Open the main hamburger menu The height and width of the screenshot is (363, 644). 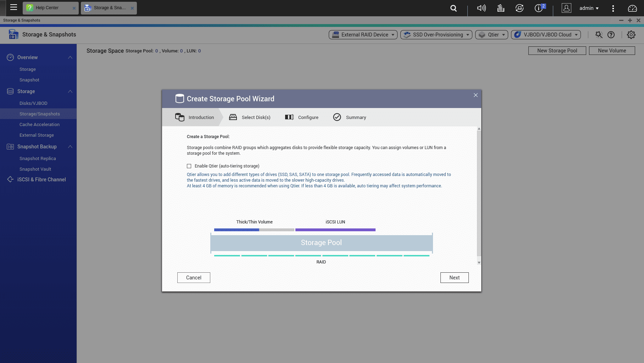tap(13, 7)
